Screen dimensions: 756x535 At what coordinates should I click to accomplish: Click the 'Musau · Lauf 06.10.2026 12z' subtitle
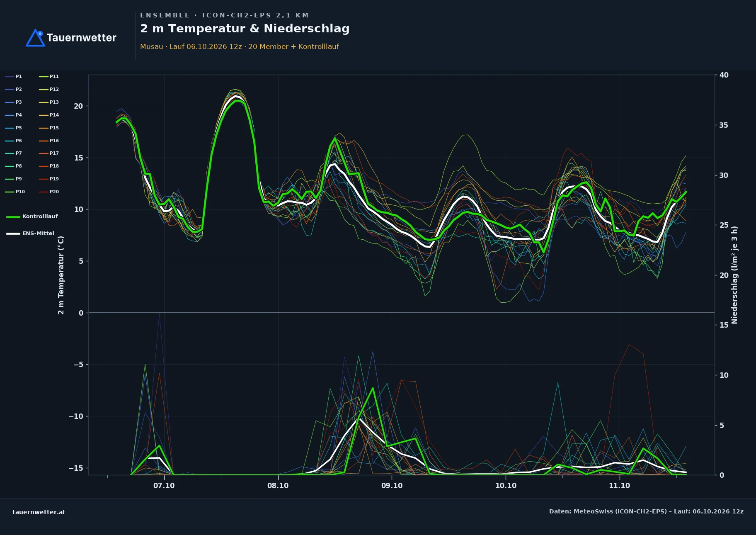(191, 46)
